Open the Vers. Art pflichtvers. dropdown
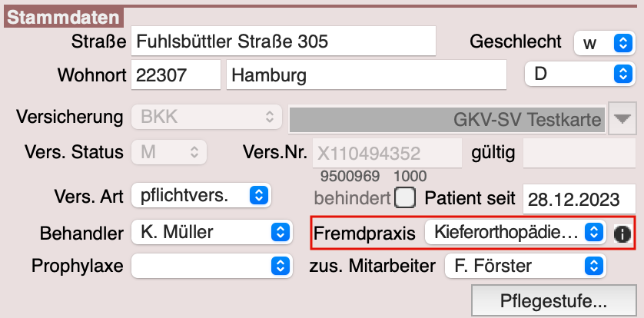Screen dimensions: 644x318 click(201, 196)
